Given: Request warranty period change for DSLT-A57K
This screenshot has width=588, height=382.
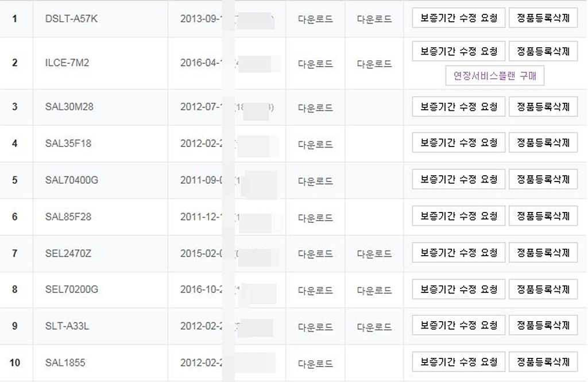Looking at the screenshot, I should [x=458, y=18].
